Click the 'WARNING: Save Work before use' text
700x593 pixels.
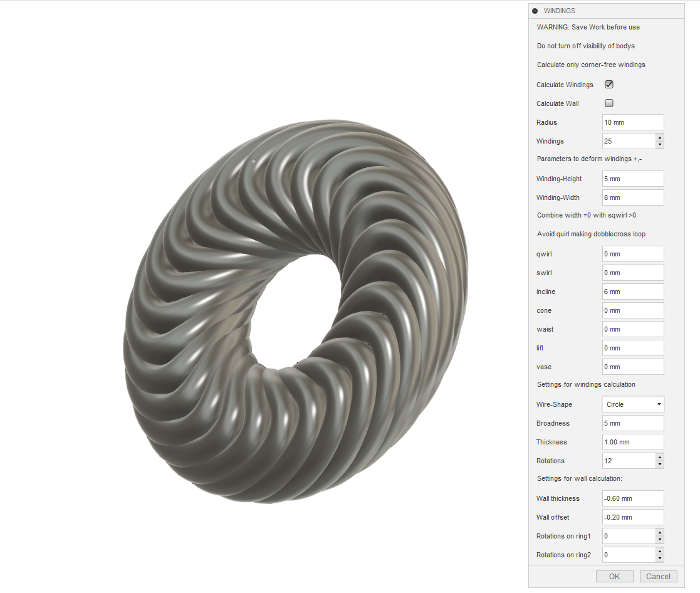(588, 27)
